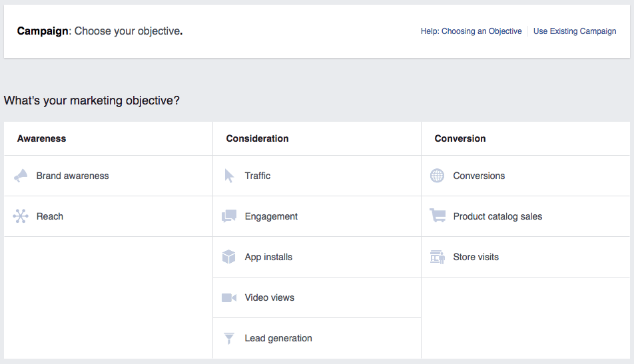Select the Store visits objective label
This screenshot has width=634, height=364.
click(475, 257)
